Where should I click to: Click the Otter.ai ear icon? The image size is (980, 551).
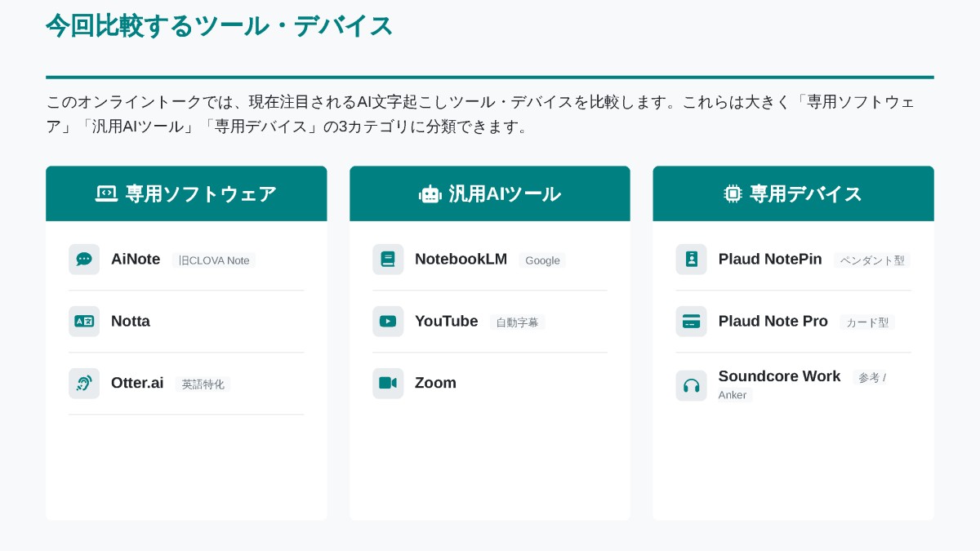(84, 384)
